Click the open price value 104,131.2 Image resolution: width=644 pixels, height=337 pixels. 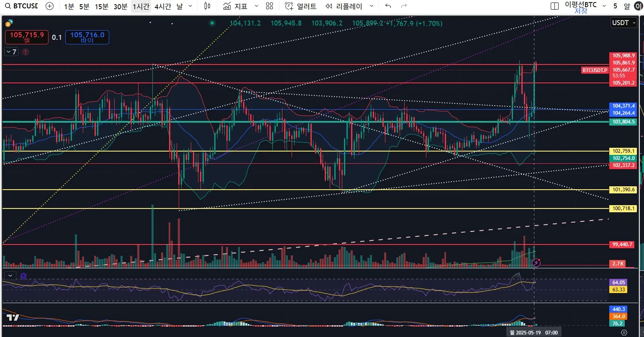(245, 23)
